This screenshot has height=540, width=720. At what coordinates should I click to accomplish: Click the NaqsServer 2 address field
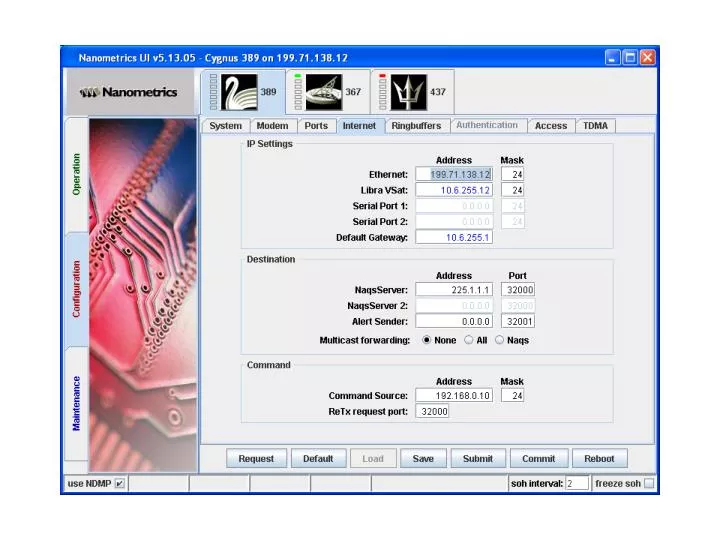pyautogui.click(x=454, y=306)
